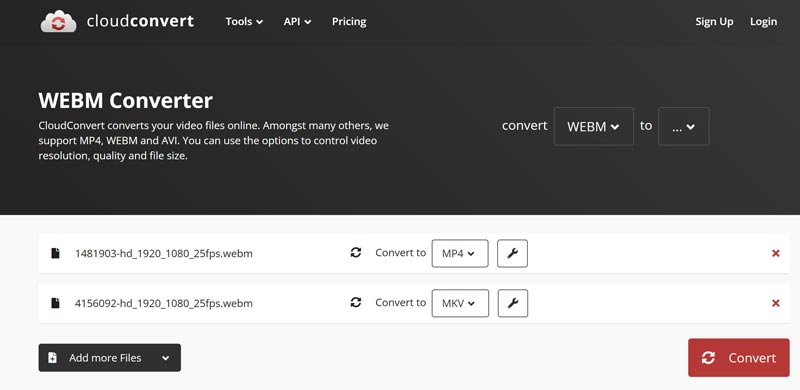The image size is (800, 390).
Task: Select filename 4156092-hd_1920_1080_25fps.webm
Action: click(164, 303)
